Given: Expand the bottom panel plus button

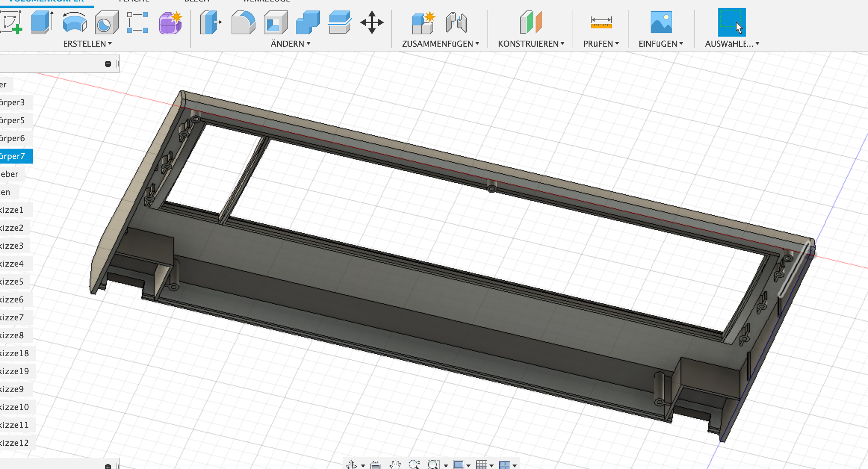Looking at the screenshot, I should tap(108, 466).
